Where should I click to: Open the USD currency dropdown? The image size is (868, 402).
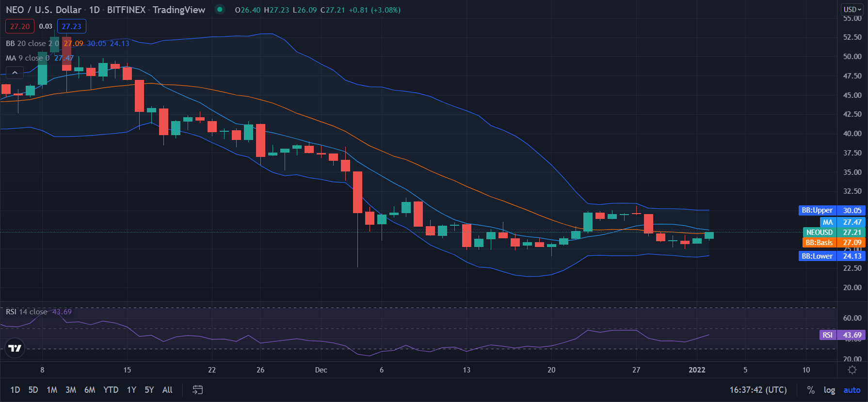pos(852,9)
